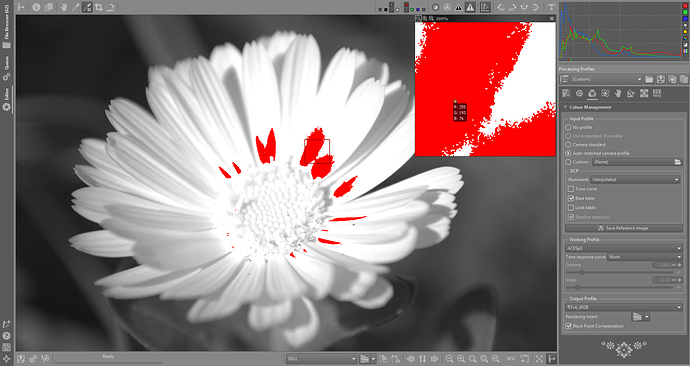Viewport: 690px width, 366px height.
Task: Activate the white balance color picker tool
Action: click(76, 7)
